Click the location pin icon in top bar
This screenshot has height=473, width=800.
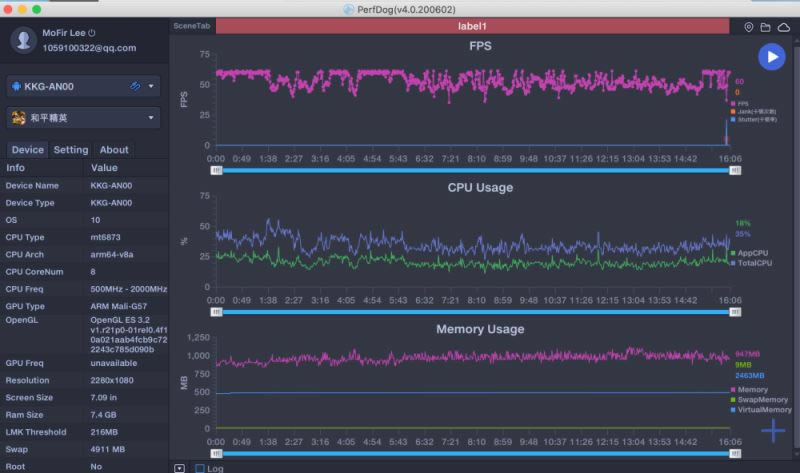pos(749,27)
